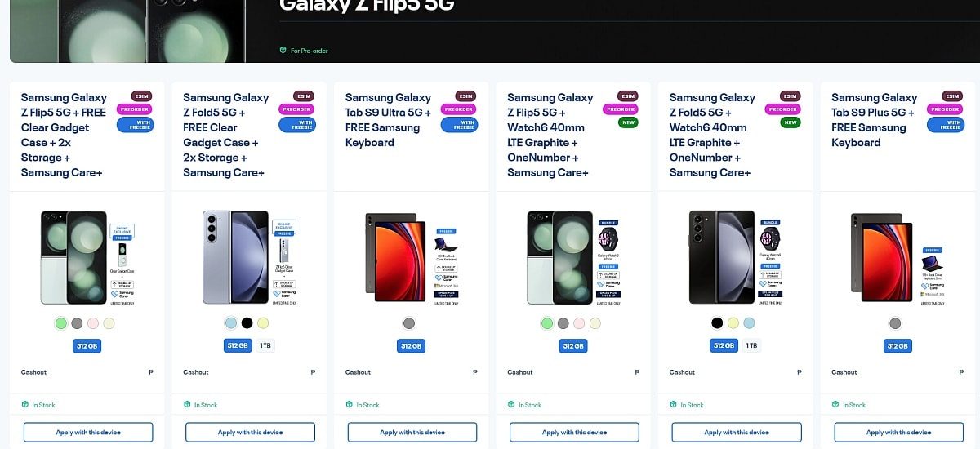Choose the mint green color for the first Z Flip5
Screen dimensions: 980x449
[60, 323]
